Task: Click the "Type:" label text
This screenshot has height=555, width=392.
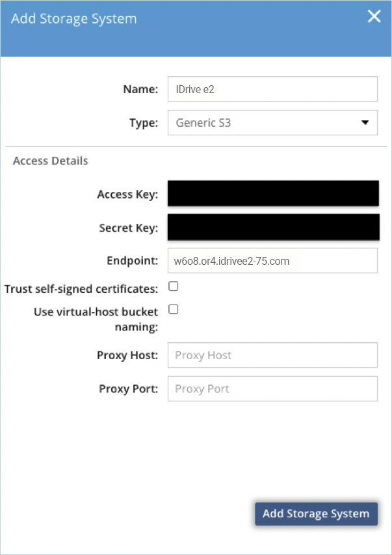Action: click(x=143, y=122)
